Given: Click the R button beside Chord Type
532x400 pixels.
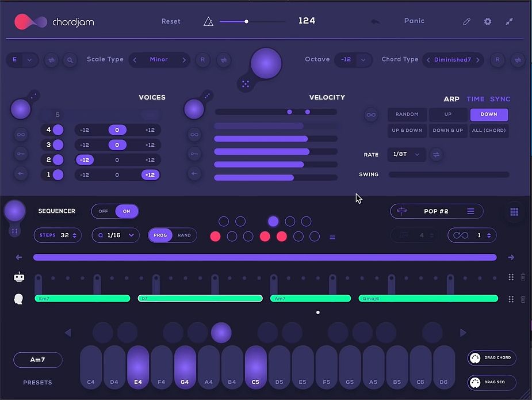Looking at the screenshot, I should pos(497,60).
